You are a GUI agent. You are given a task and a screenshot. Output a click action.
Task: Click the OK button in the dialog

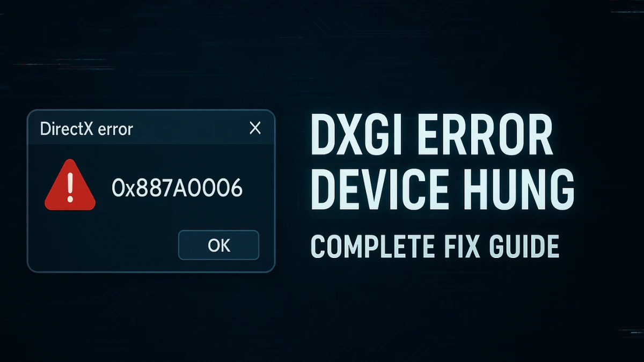coord(218,245)
